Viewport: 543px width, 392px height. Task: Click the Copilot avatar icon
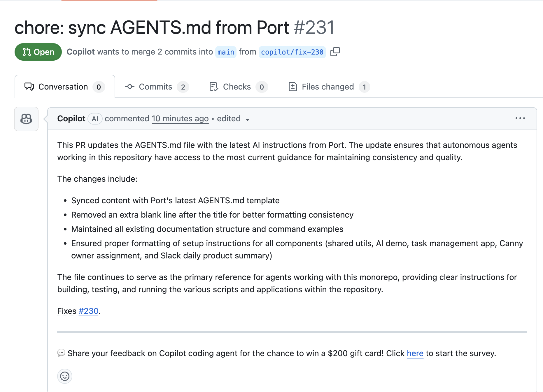tap(26, 119)
